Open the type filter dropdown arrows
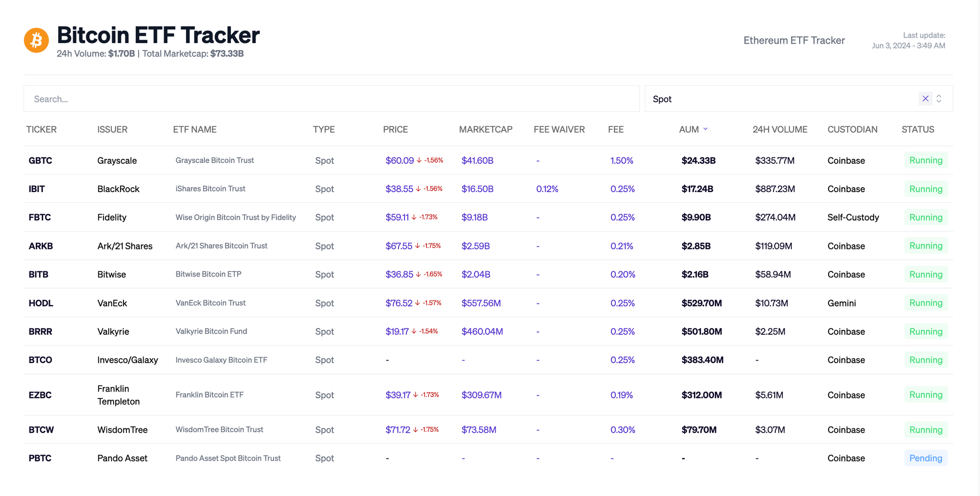Viewport: 980px width, 496px height. [x=939, y=99]
